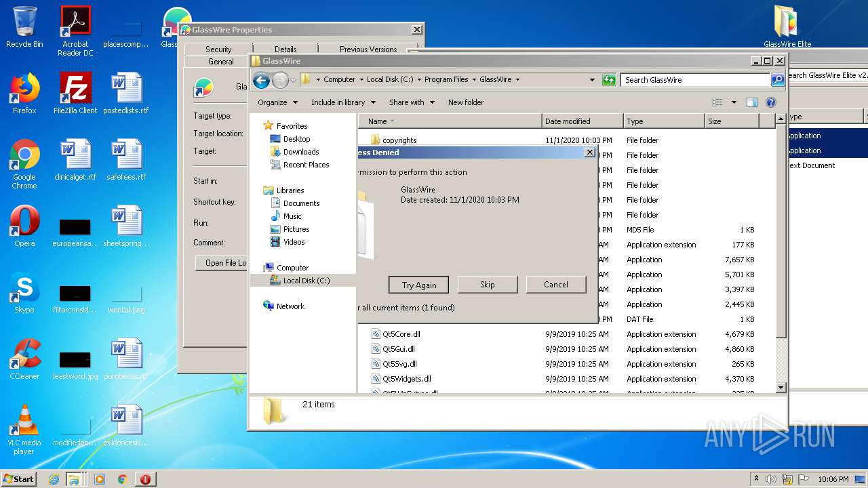Screen dimensions: 868x488
Task: Open the Organize dropdown menu
Action: coord(277,102)
